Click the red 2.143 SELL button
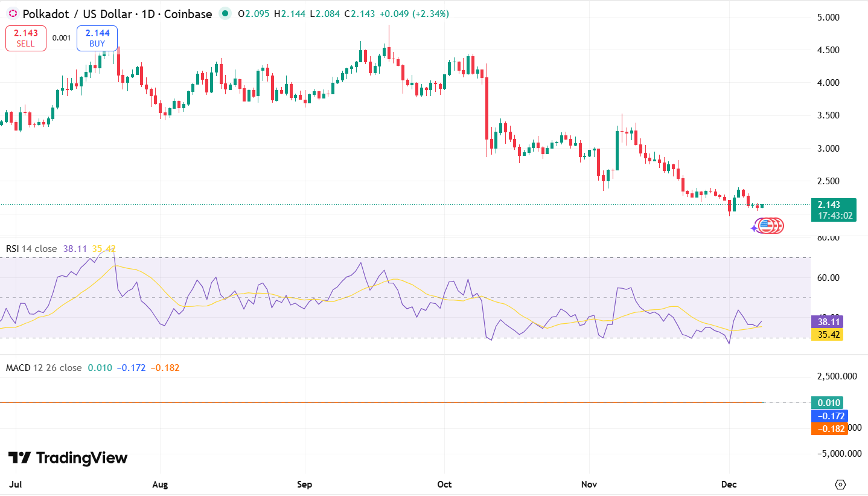 pyautogui.click(x=26, y=38)
